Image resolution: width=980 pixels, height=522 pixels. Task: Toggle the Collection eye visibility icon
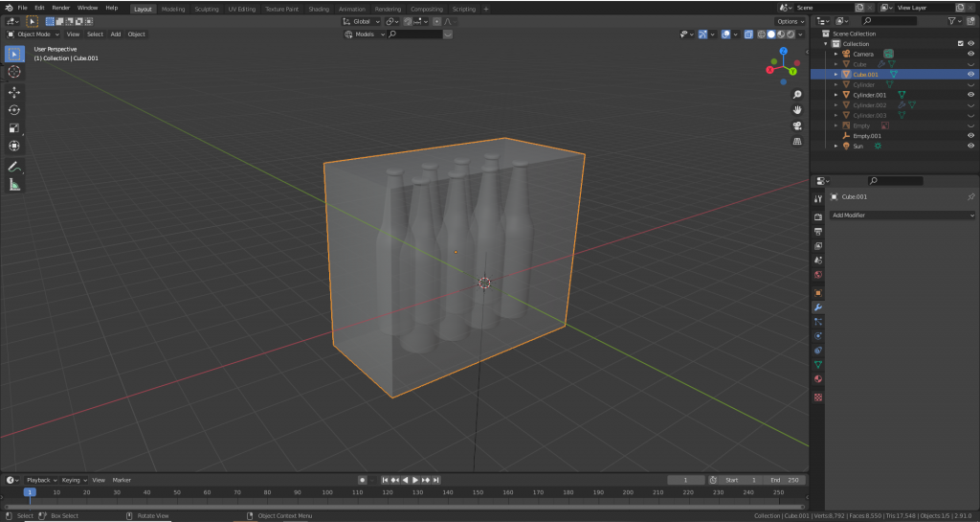pyautogui.click(x=970, y=44)
